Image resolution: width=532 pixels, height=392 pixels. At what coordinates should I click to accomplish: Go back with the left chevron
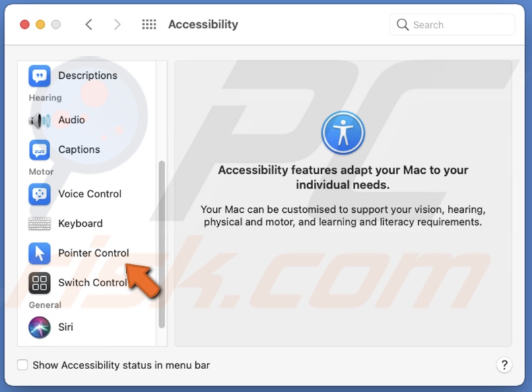coord(89,24)
